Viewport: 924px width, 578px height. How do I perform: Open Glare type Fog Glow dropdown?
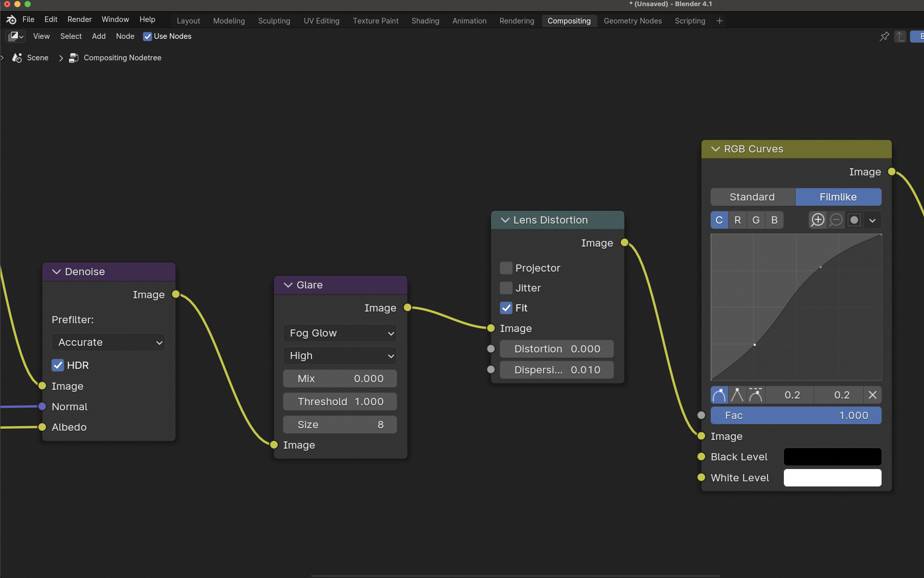pyautogui.click(x=340, y=333)
